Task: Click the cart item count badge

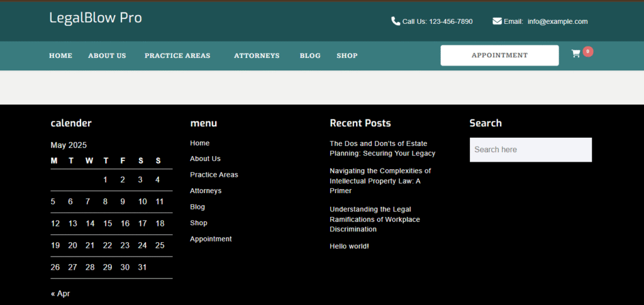Action: click(x=588, y=52)
